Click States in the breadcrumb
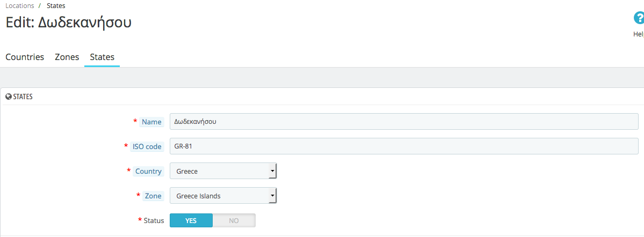The height and width of the screenshot is (237, 644). point(56,6)
